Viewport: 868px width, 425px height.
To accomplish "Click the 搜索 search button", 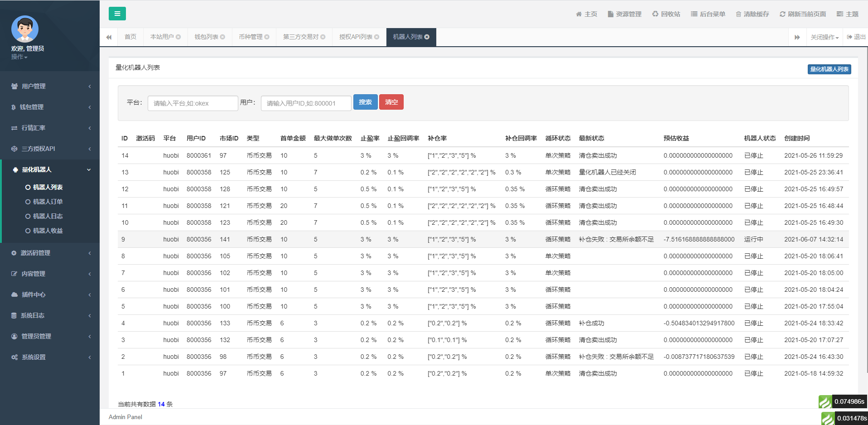I will click(365, 102).
